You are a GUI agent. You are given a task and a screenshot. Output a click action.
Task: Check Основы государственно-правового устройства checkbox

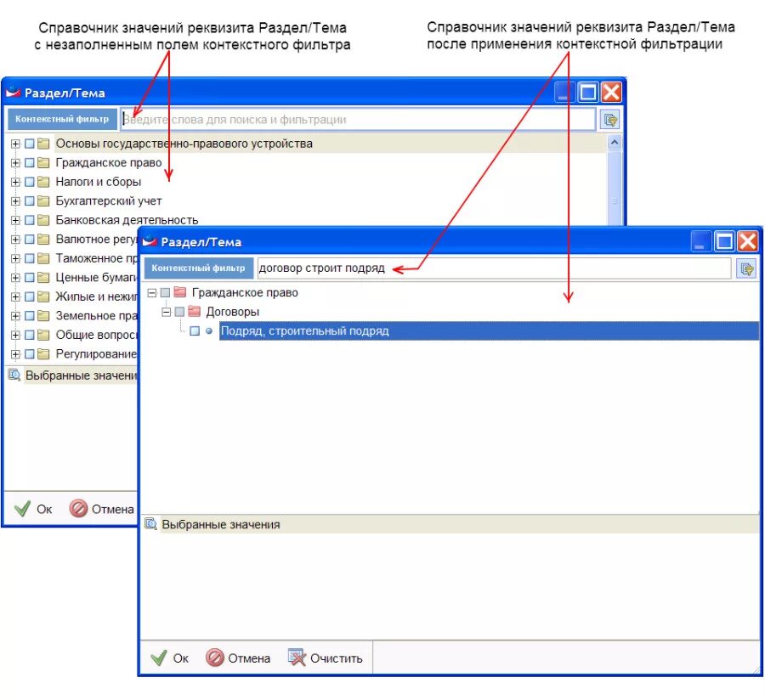[29, 144]
